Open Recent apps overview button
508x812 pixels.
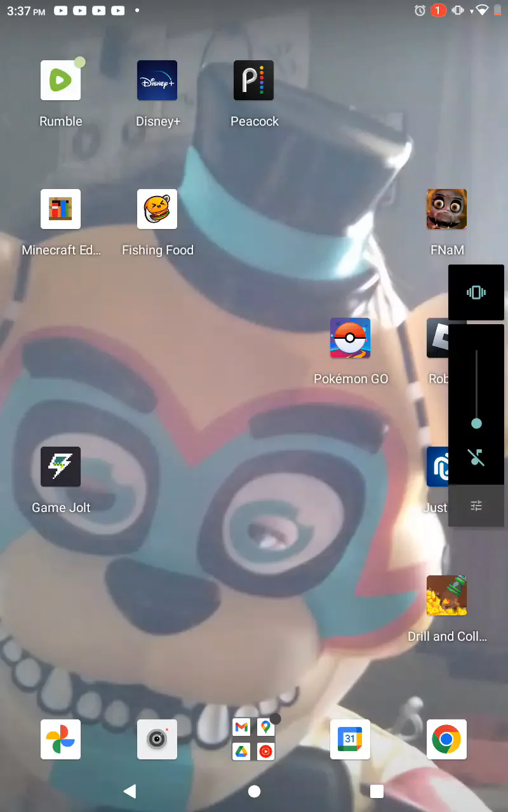377,791
